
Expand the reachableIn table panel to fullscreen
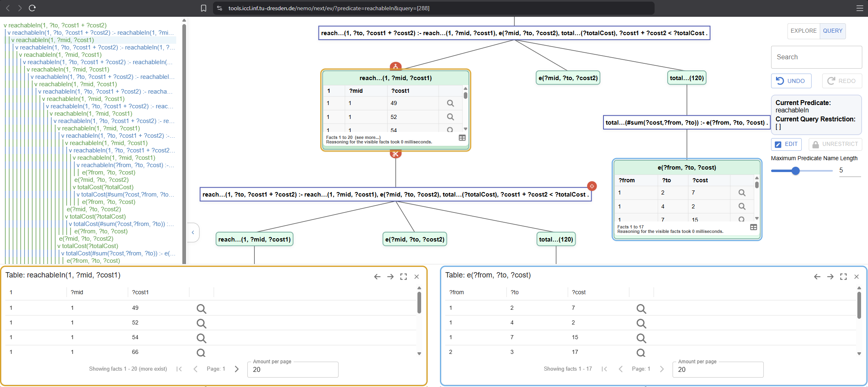tap(404, 277)
